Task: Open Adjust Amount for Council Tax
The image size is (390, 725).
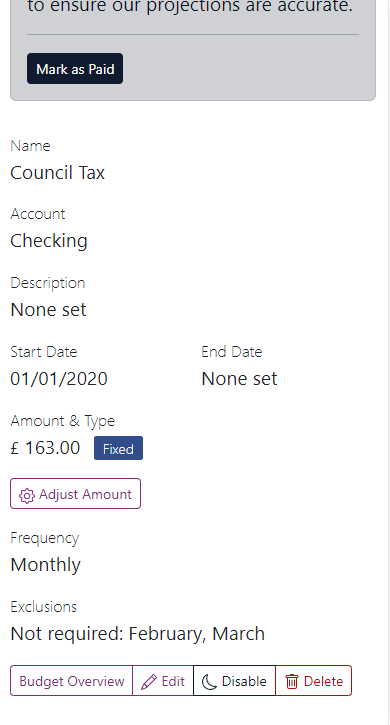Action: (x=75, y=494)
